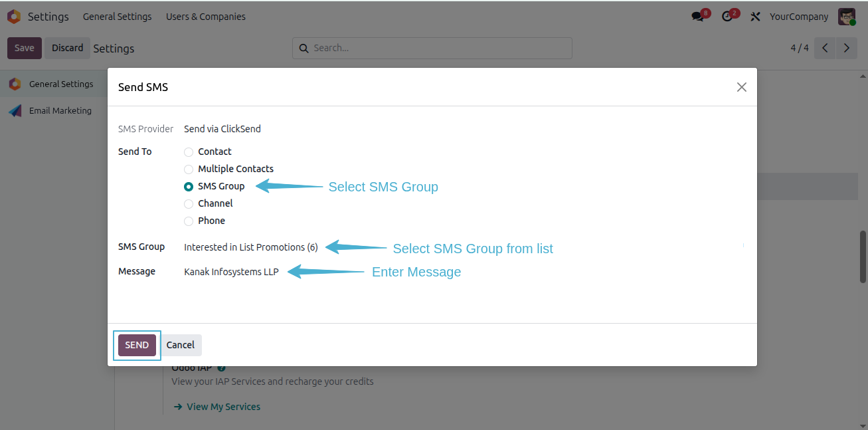Click the search magnifier icon
Viewport: 868px width, 430px height.
[304, 48]
